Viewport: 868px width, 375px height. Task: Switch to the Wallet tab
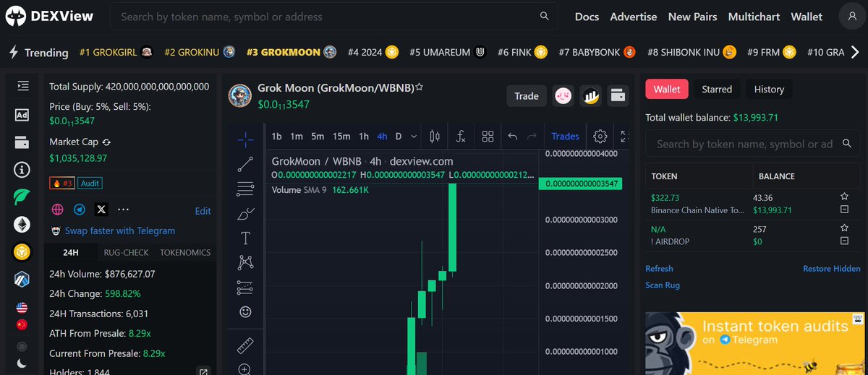coord(667,89)
